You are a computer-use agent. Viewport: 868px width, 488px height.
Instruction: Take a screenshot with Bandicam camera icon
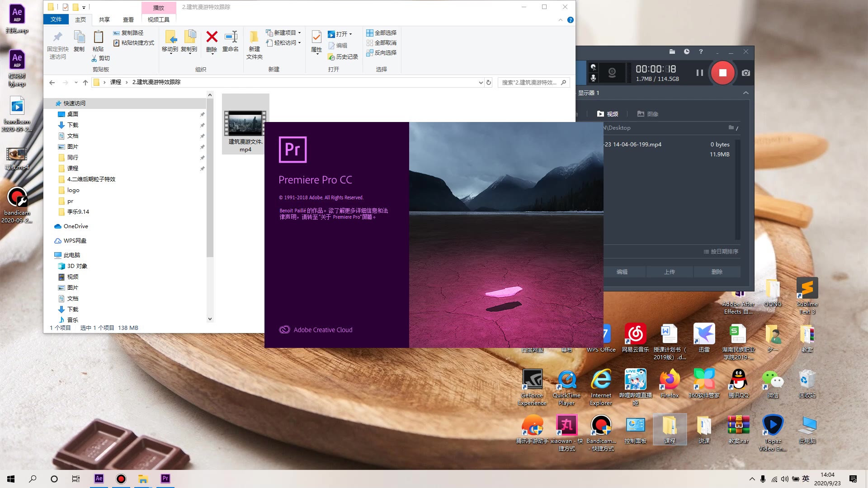tap(746, 73)
